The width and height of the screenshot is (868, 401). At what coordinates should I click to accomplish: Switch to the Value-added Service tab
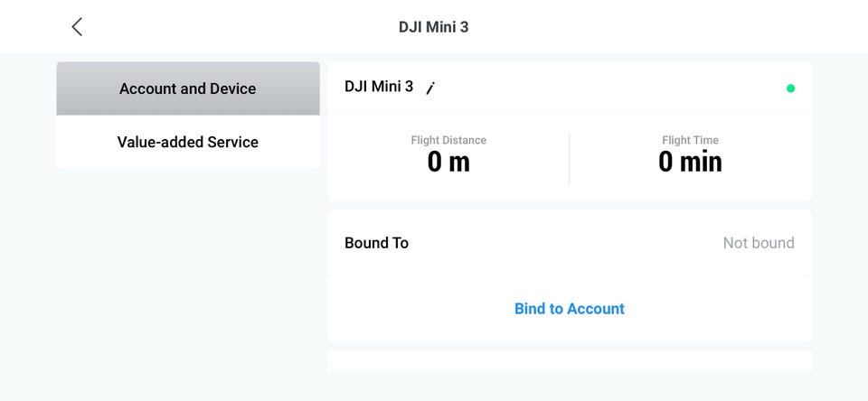(x=188, y=142)
